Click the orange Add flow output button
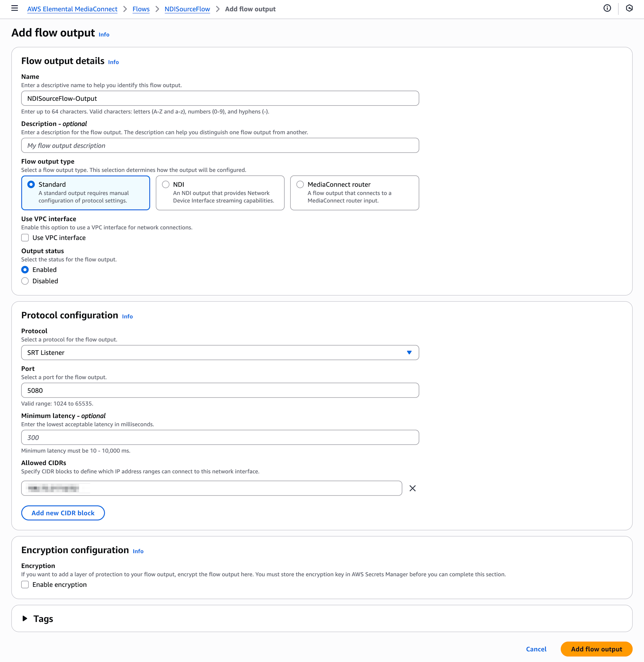 click(596, 649)
